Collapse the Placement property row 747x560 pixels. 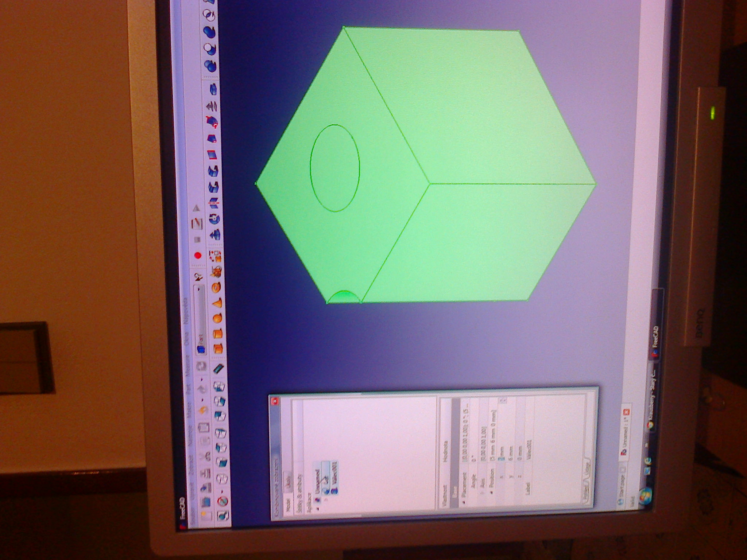(x=464, y=503)
